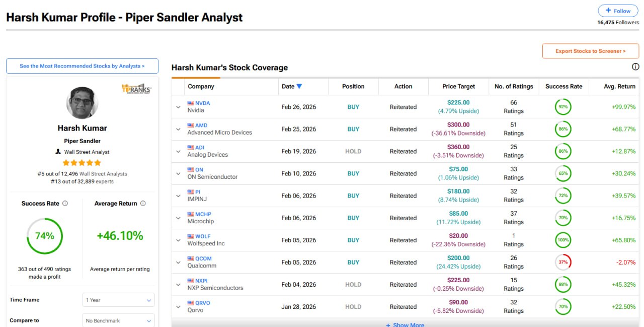Open the Compare to No Benchmark dropdown
The image size is (644, 327).
click(119, 320)
